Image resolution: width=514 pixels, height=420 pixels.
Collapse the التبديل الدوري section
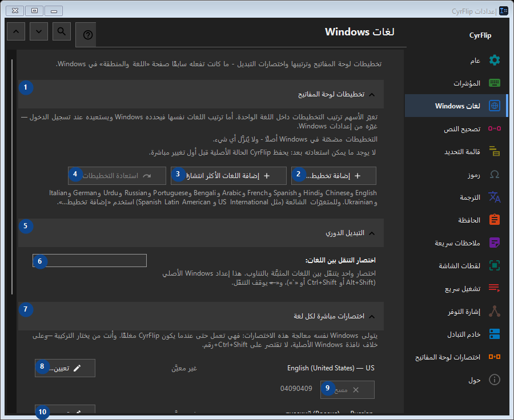(x=201, y=233)
